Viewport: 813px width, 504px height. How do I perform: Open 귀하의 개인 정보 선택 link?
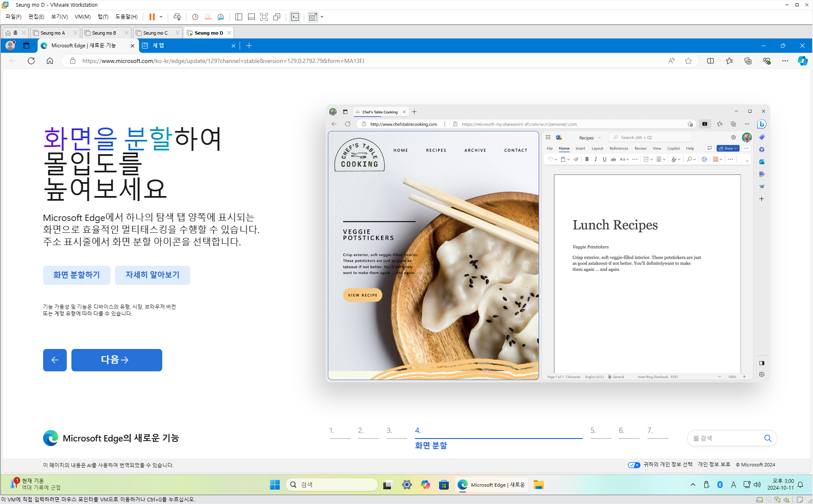(x=668, y=465)
